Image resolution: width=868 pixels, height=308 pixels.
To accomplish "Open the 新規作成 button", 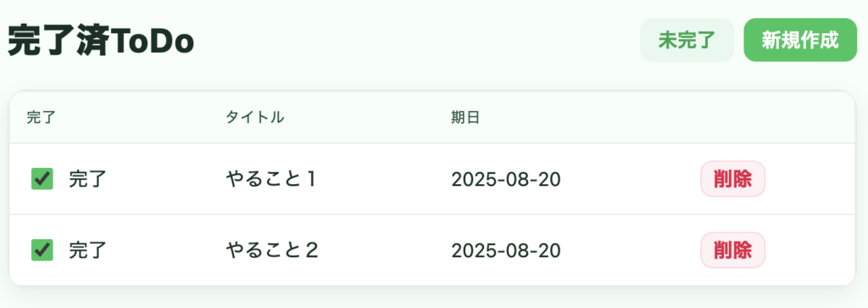I will point(800,40).
